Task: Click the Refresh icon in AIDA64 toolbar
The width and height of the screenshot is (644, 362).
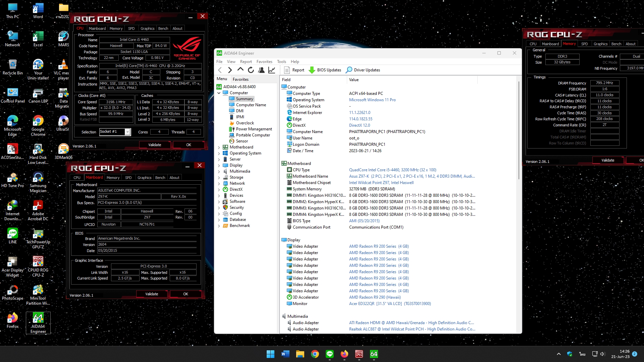Action: click(x=251, y=70)
